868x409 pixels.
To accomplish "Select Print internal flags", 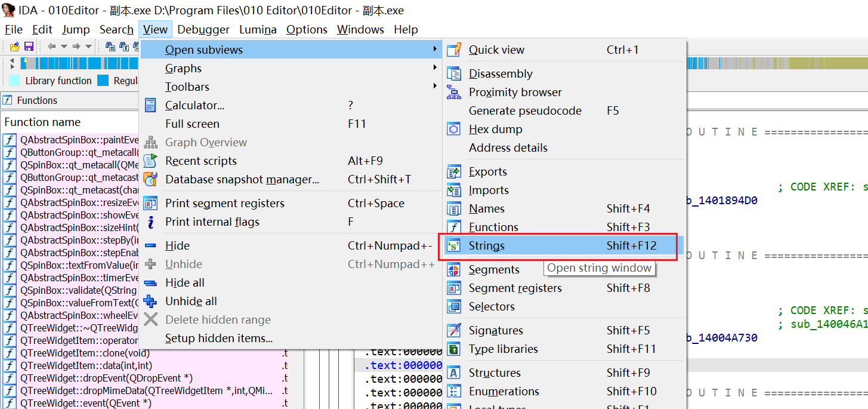I will point(291,222).
